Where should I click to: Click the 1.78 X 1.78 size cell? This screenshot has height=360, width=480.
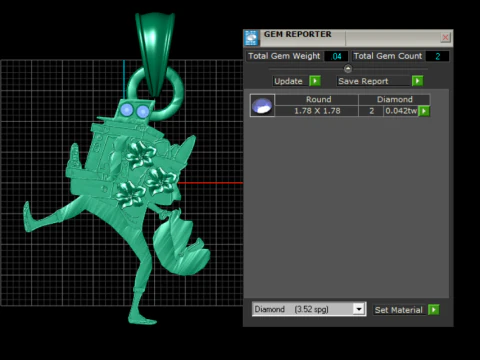317,111
